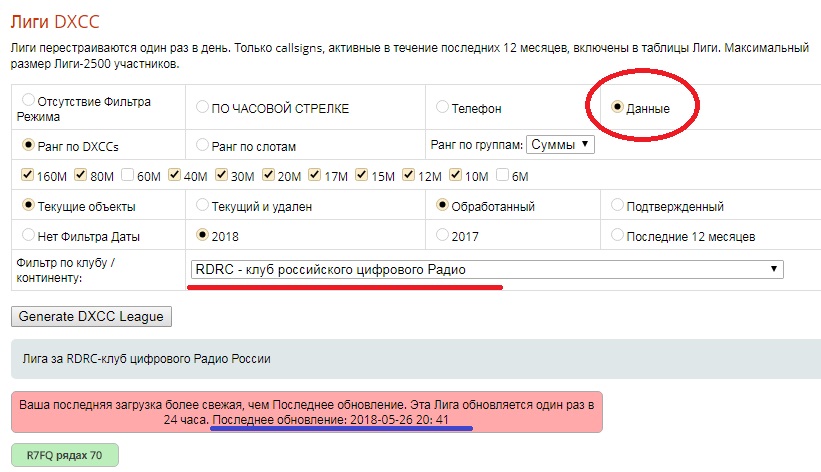
Task: Uncheck the 20M band checkbox
Action: coord(268,176)
